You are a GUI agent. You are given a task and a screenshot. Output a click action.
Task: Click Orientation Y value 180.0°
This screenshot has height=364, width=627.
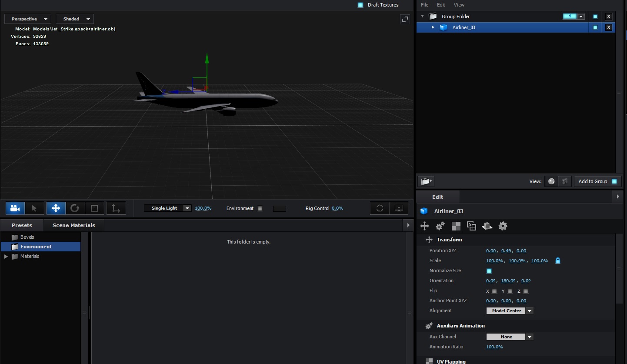(x=508, y=281)
